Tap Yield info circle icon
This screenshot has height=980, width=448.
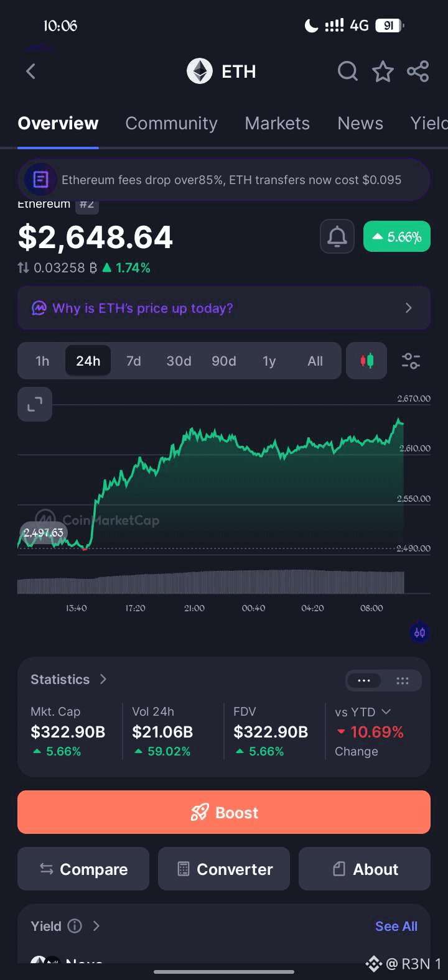point(75,926)
